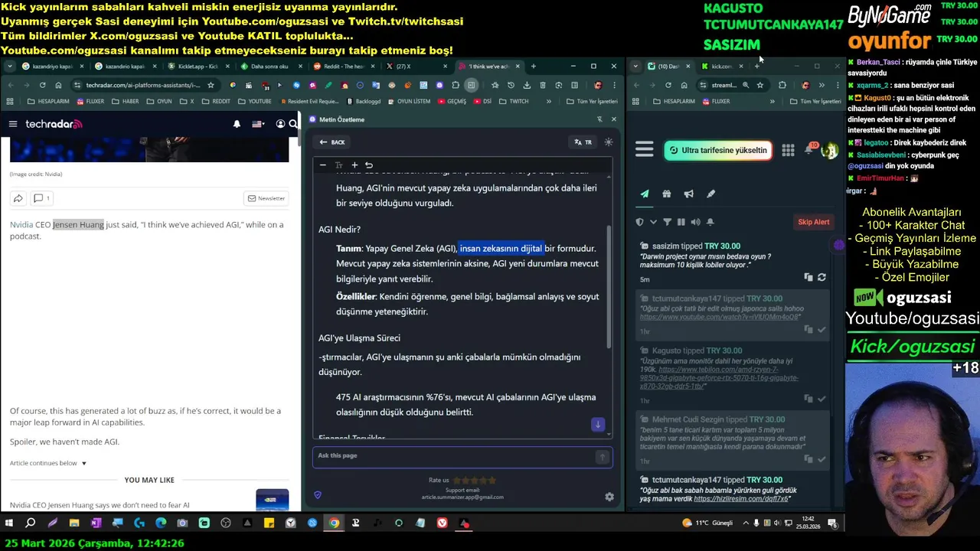Open summarizer settings gear
This screenshot has height=551, width=980.
tap(609, 497)
